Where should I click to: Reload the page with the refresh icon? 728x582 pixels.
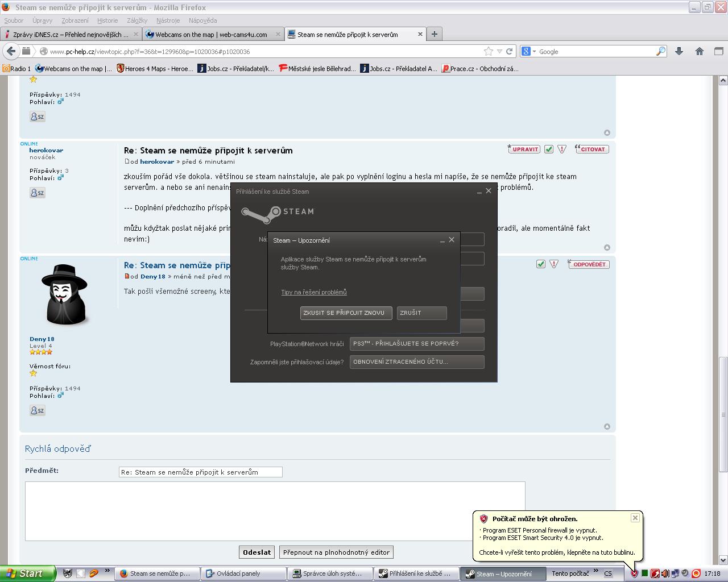click(509, 51)
